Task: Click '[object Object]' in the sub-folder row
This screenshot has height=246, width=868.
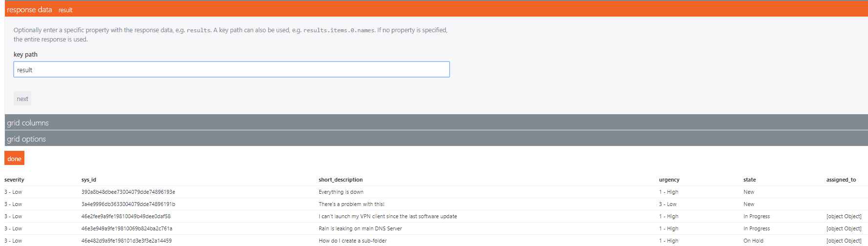Action: [844, 241]
